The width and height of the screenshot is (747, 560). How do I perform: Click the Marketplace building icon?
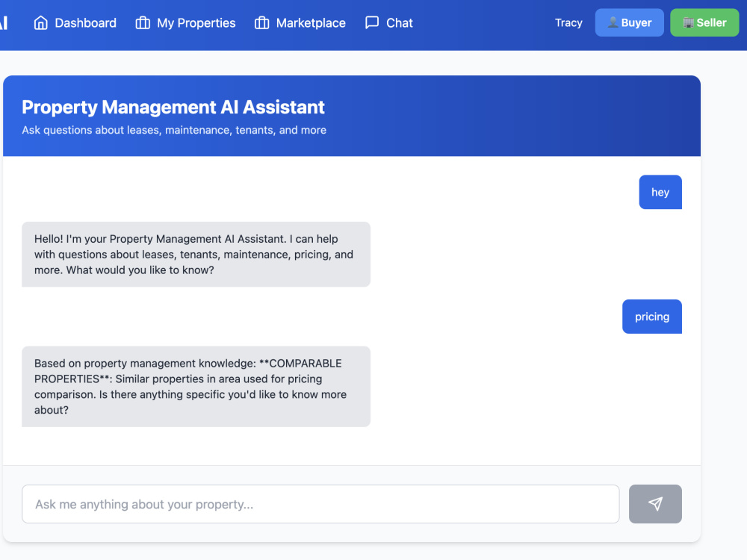(262, 23)
